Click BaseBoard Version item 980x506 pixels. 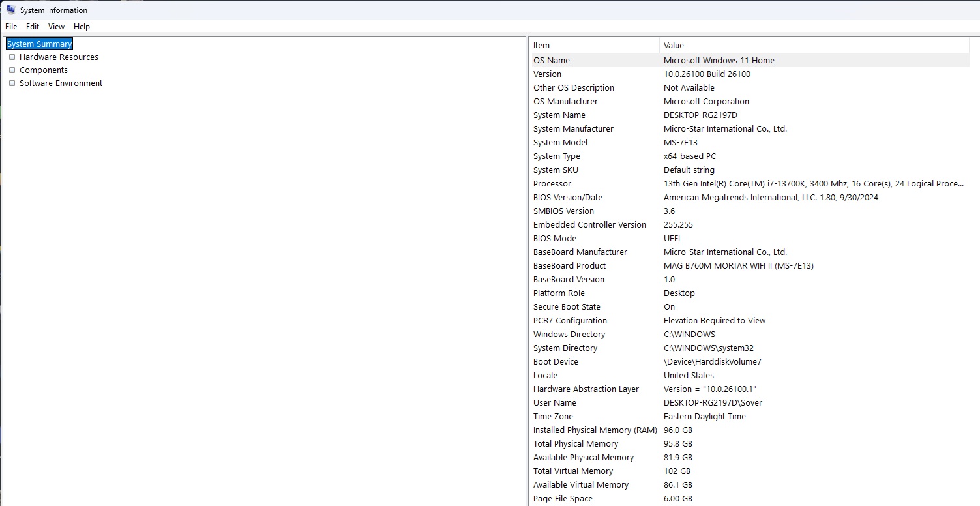(x=569, y=279)
